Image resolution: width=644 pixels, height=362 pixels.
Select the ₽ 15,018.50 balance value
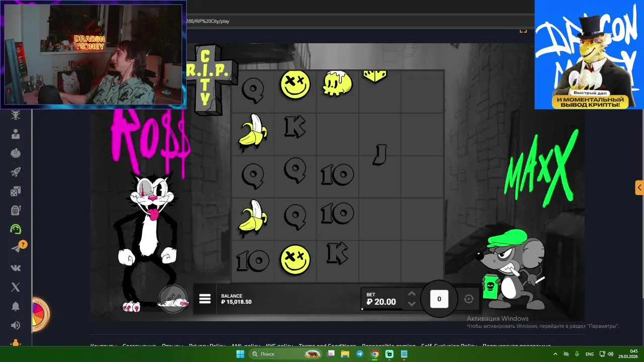coord(236,302)
